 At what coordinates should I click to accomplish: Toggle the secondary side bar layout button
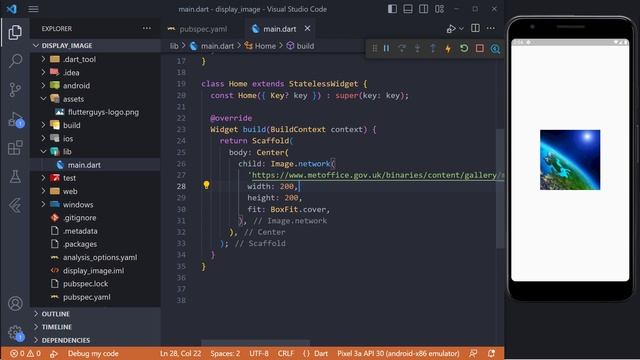(423, 9)
